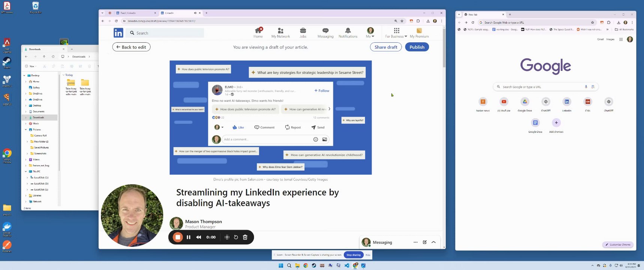Click Customize Chrome button
Image resolution: width=644 pixels, height=270 pixels.
coord(618,244)
